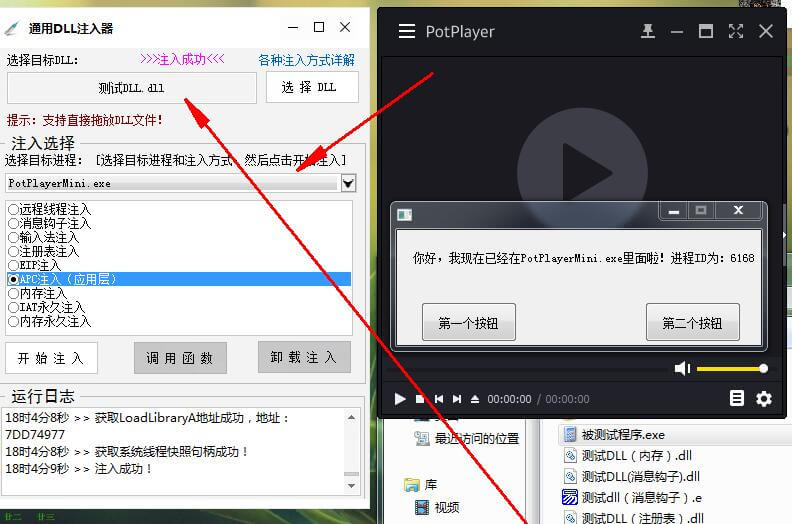The image size is (792, 524).
Task: Click the 调用函数 button
Action: click(x=180, y=358)
